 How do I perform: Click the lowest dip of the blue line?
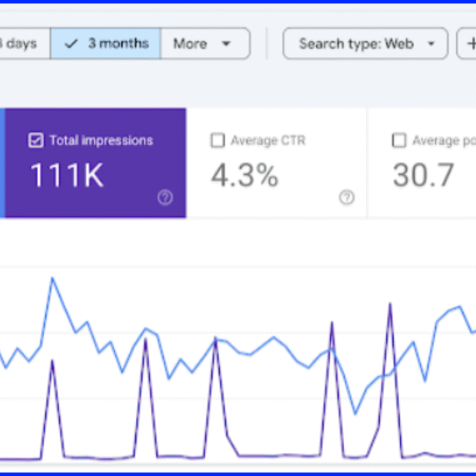coord(355,413)
